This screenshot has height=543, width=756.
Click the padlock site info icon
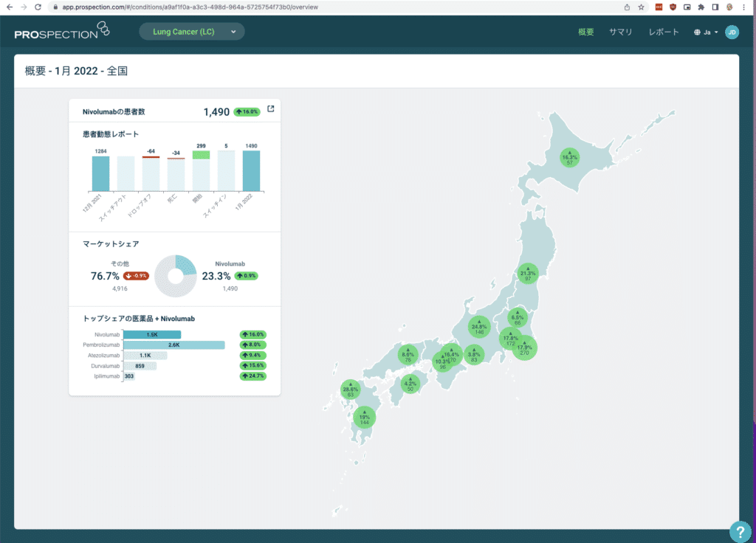click(x=55, y=7)
